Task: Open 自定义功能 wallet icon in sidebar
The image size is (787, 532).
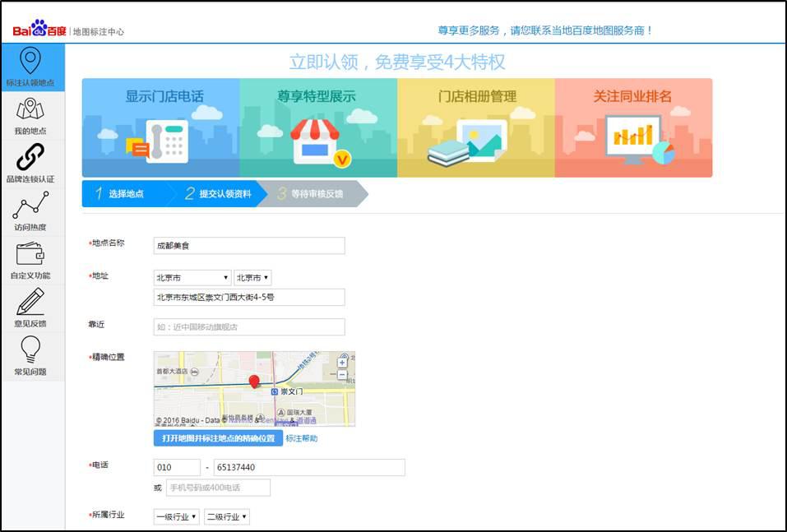Action: tap(31, 257)
